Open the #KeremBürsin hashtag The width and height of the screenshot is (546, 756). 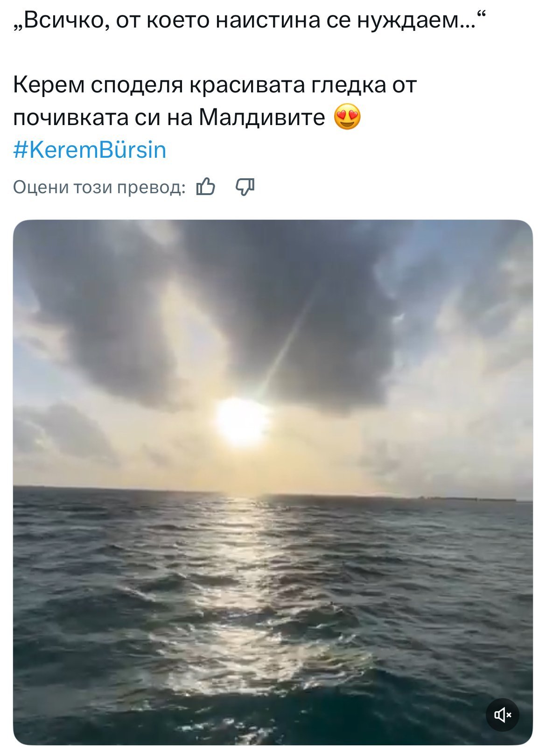pos(90,150)
